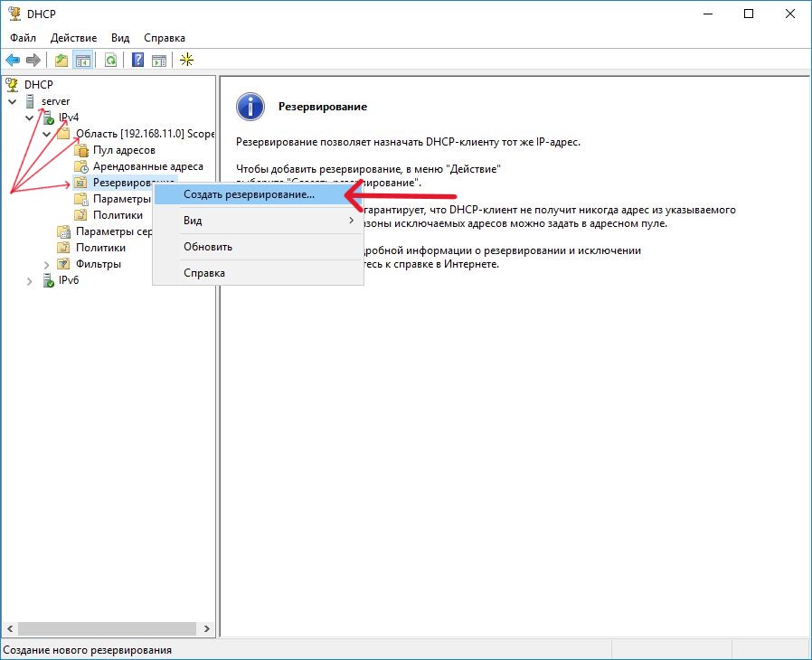The width and height of the screenshot is (812, 660).
Task: Click the Back arrow toolbar icon
Action: point(13,60)
